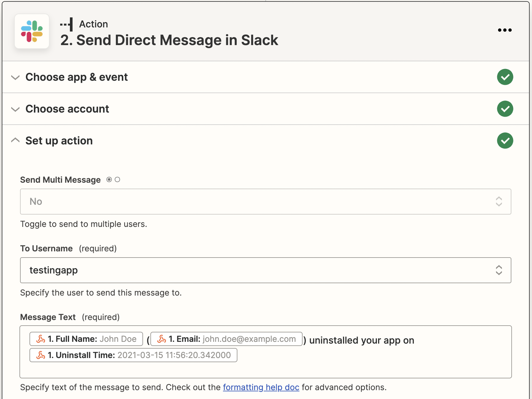
Task: Click green checkmark for Set up action
Action: (505, 141)
